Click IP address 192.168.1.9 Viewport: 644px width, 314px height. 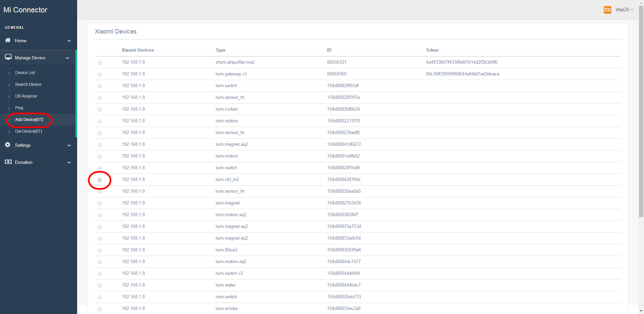133,62
